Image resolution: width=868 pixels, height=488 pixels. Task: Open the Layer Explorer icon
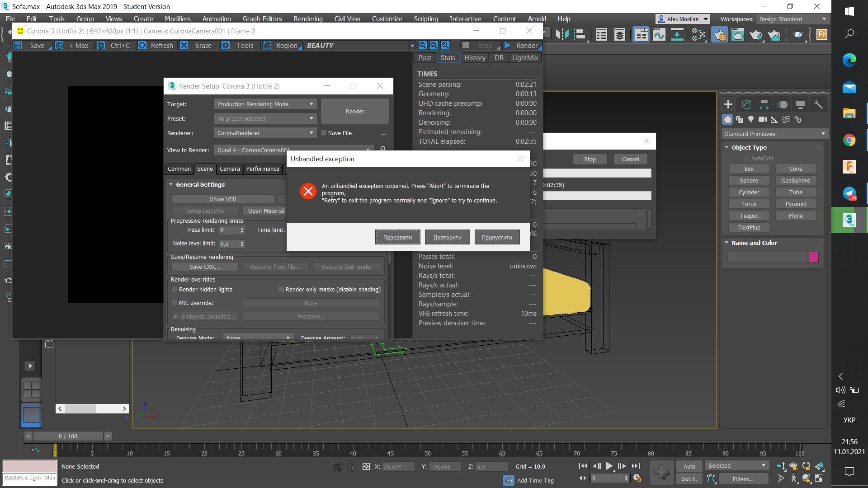(620, 34)
